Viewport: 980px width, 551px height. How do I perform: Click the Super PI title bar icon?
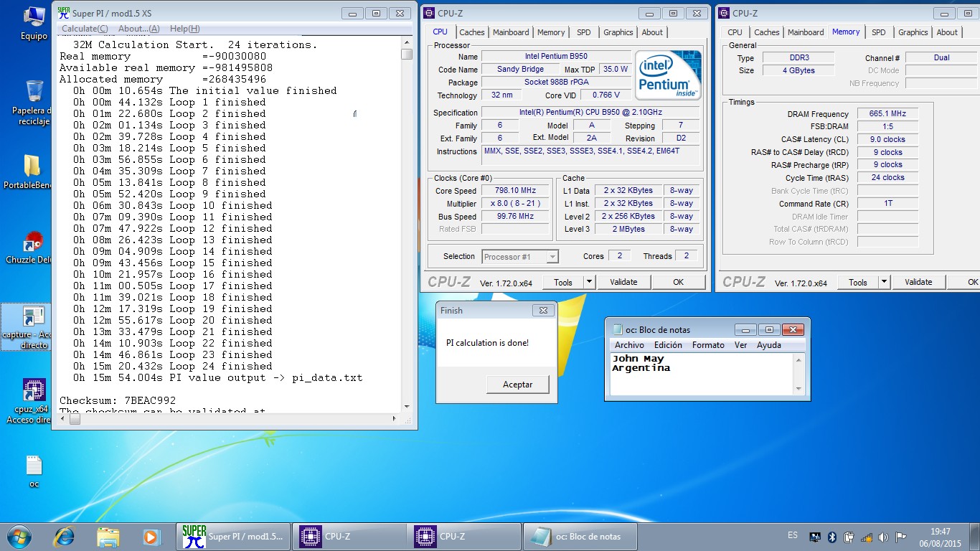point(63,13)
